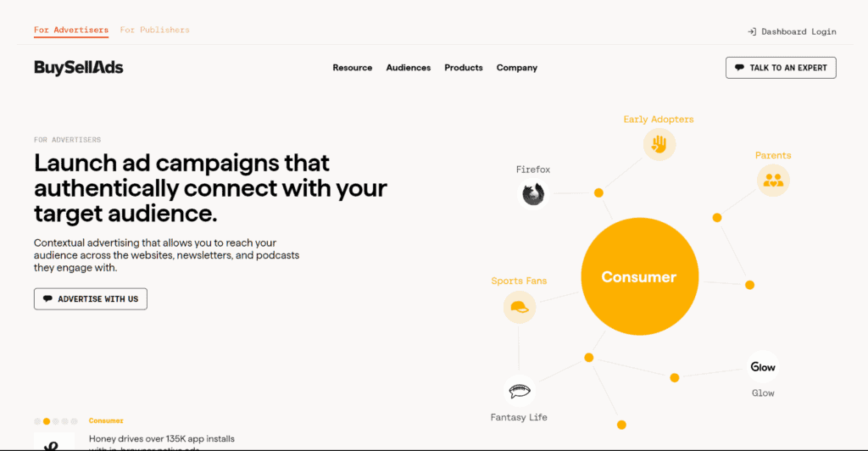The height and width of the screenshot is (451, 868).
Task: Click the Firefox logo icon
Action: coord(533,194)
